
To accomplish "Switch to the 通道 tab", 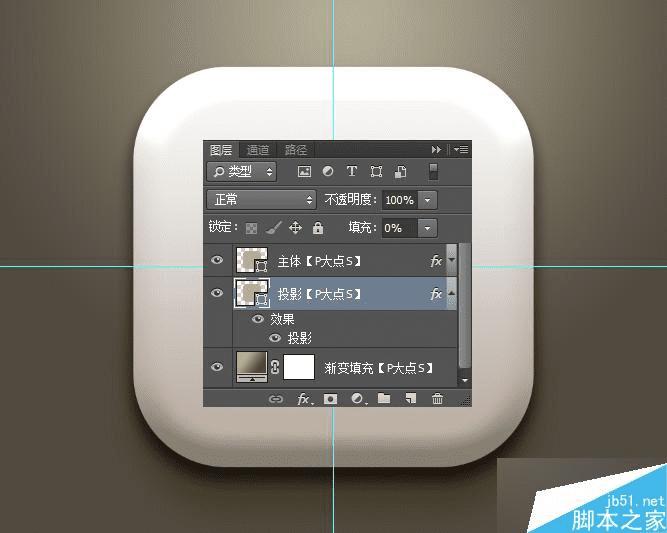I will (258, 150).
